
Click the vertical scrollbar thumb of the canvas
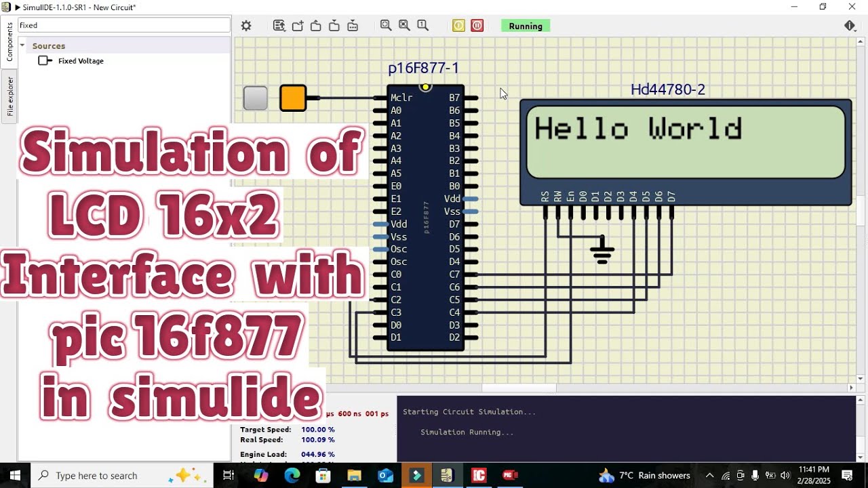point(861,211)
